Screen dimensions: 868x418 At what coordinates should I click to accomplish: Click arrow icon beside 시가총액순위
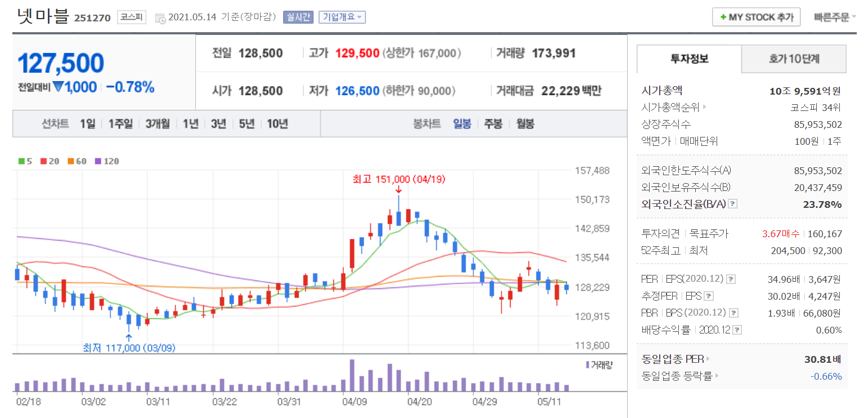(704, 108)
